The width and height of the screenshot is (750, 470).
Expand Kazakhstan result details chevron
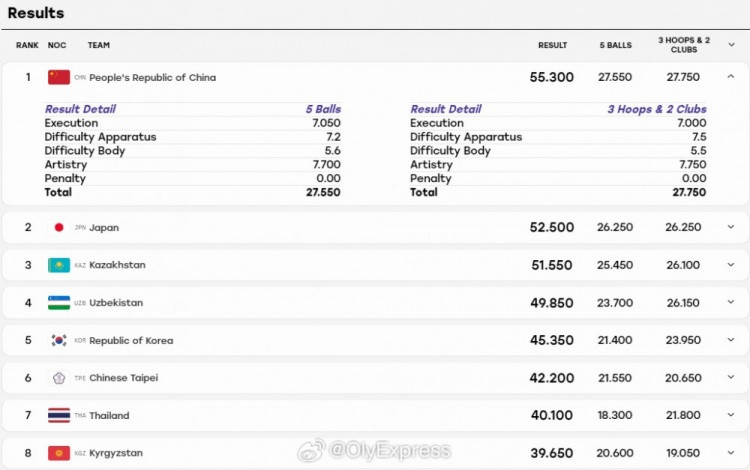pyautogui.click(x=730, y=264)
